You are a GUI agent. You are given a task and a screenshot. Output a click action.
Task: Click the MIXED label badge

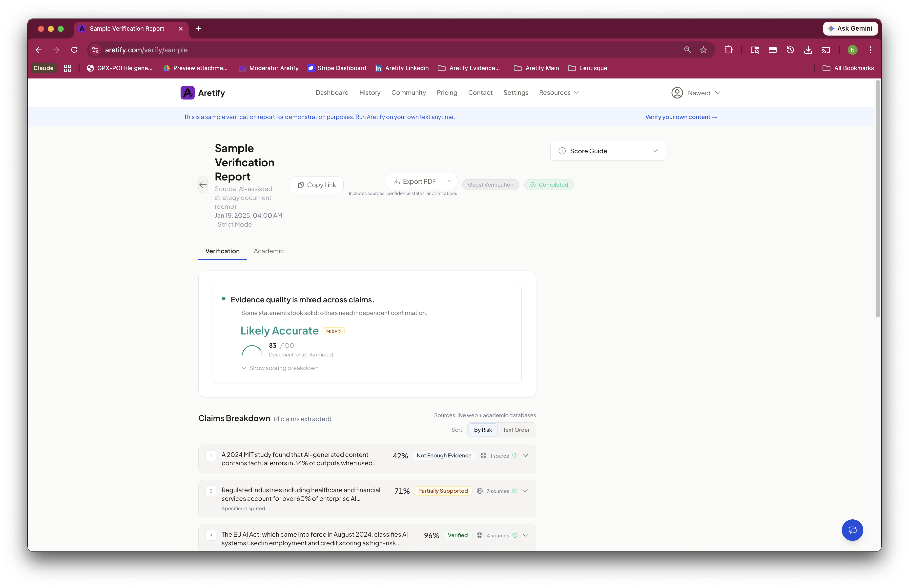[x=333, y=332]
